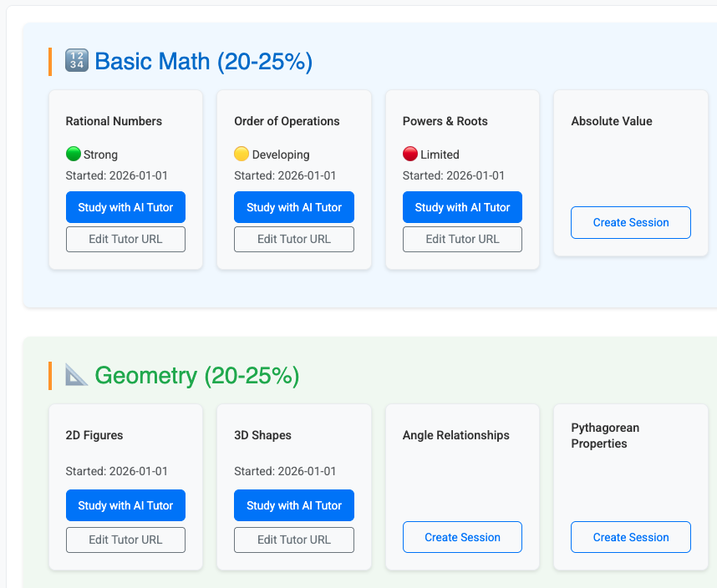
Task: Click the Basic Math (20-25%) heading
Action: click(203, 62)
